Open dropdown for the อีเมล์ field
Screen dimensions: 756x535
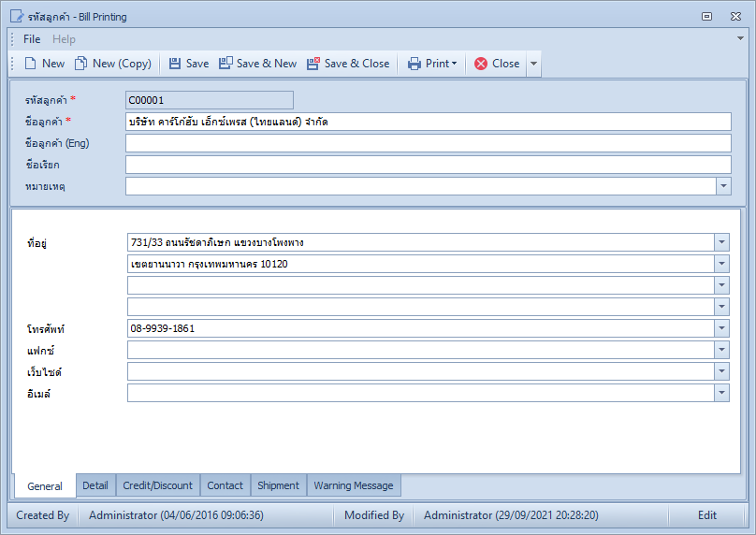coord(721,393)
